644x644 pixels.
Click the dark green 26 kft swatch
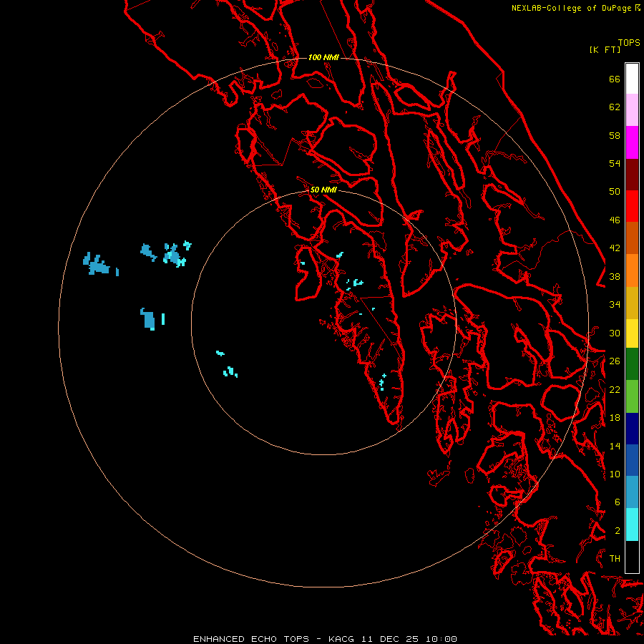(x=632, y=364)
